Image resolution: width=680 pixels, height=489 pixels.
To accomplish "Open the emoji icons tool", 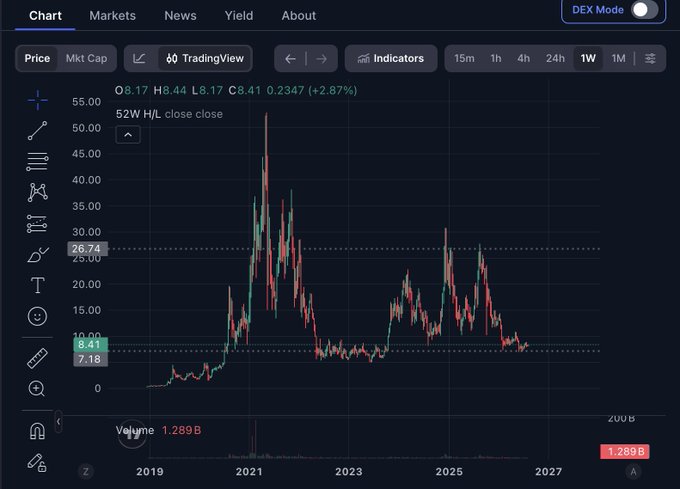I will tap(37, 316).
